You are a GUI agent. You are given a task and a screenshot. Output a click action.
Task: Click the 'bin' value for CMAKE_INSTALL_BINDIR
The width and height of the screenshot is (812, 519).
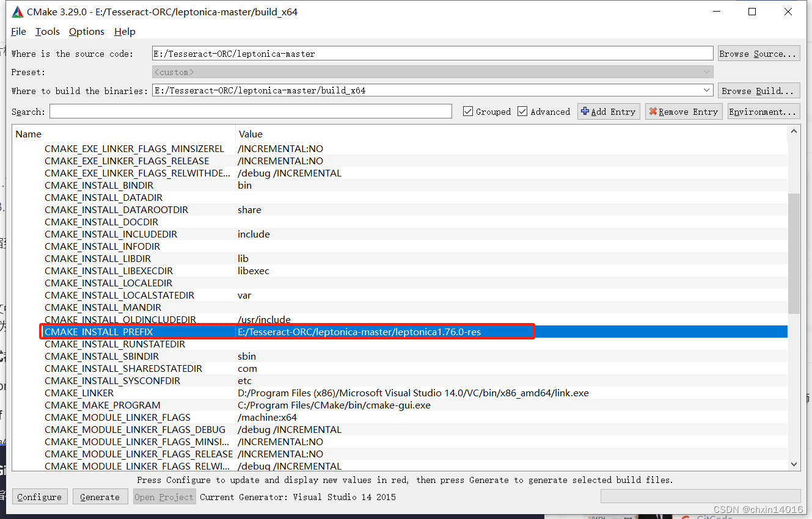[244, 185]
